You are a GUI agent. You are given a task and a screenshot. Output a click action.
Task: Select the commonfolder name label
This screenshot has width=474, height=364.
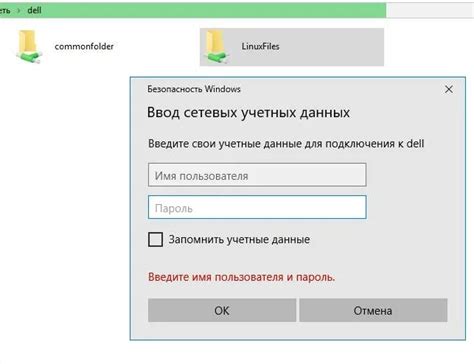[x=84, y=46]
